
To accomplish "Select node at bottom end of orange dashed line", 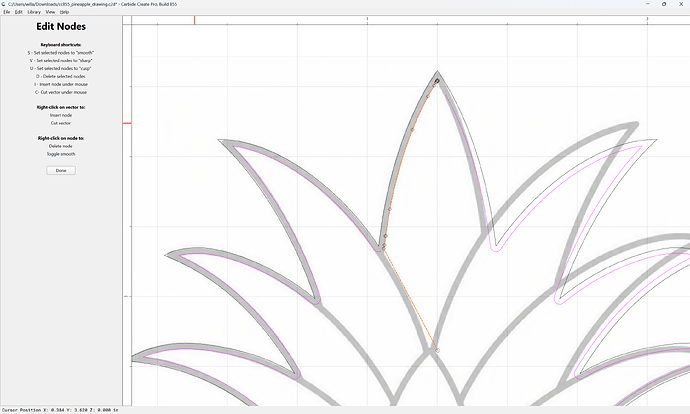I will (437, 350).
